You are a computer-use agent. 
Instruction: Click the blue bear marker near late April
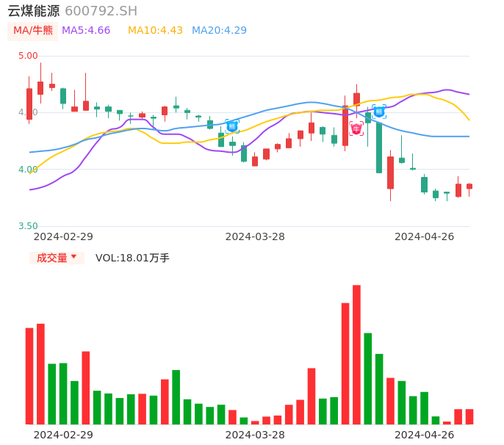[378, 111]
